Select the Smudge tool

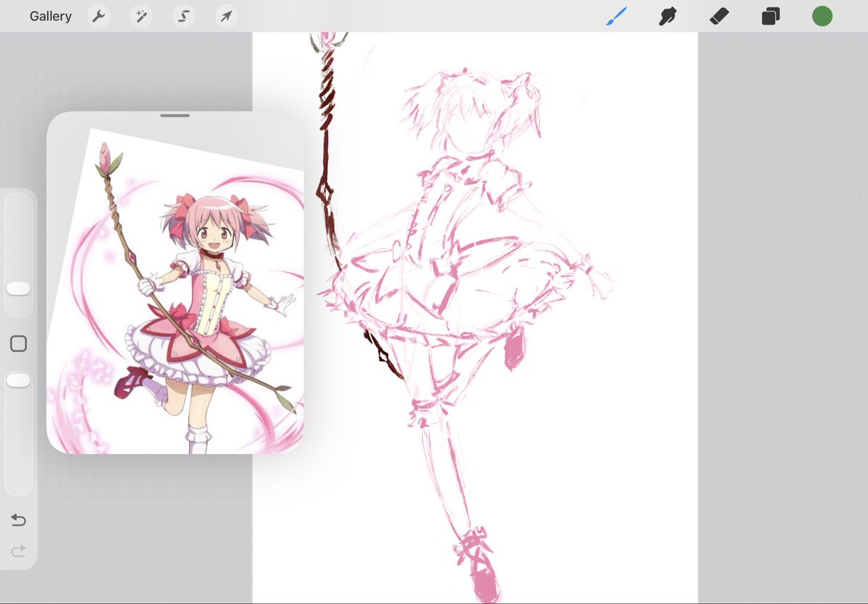click(x=667, y=16)
